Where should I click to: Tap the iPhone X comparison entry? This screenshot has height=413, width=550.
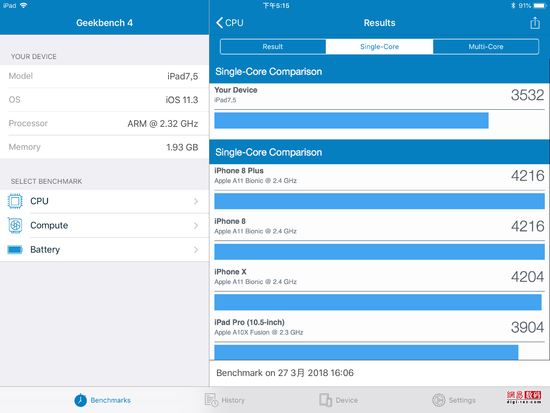(380, 277)
